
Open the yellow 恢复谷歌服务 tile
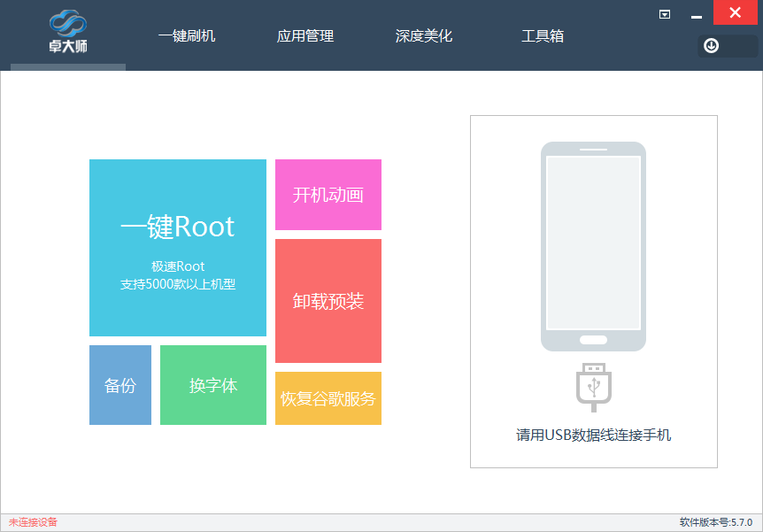328,398
